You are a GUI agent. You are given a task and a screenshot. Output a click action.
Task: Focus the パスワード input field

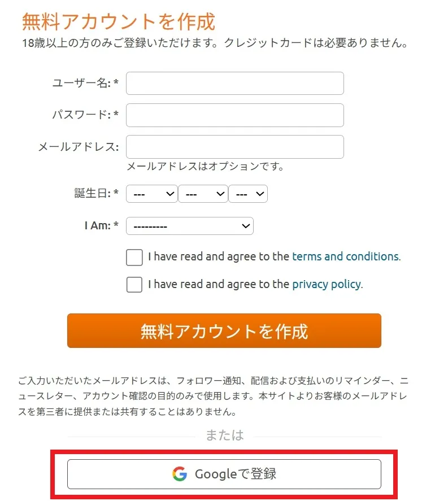coord(234,115)
